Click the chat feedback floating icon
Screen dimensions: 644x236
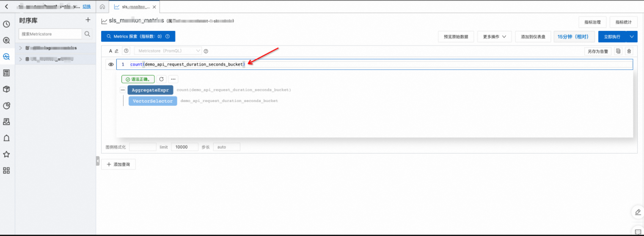pos(638,231)
